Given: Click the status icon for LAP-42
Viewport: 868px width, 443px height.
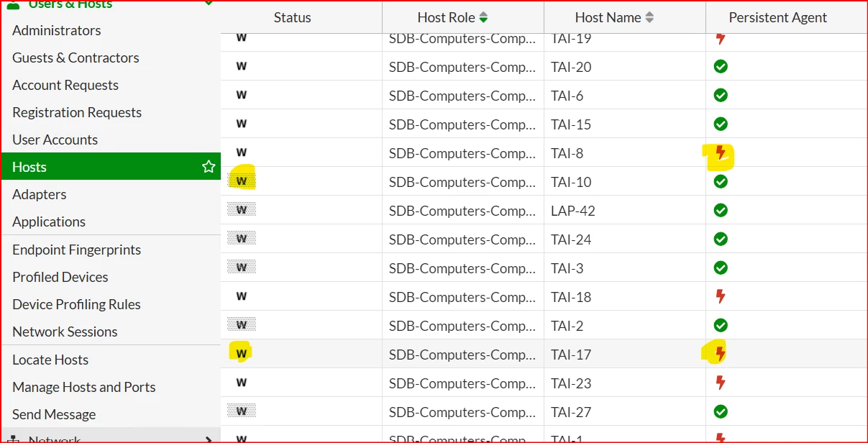Looking at the screenshot, I should coord(242,210).
